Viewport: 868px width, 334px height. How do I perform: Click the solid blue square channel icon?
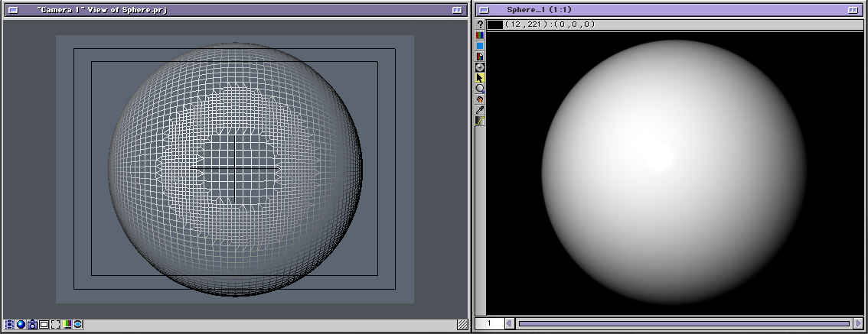(480, 46)
